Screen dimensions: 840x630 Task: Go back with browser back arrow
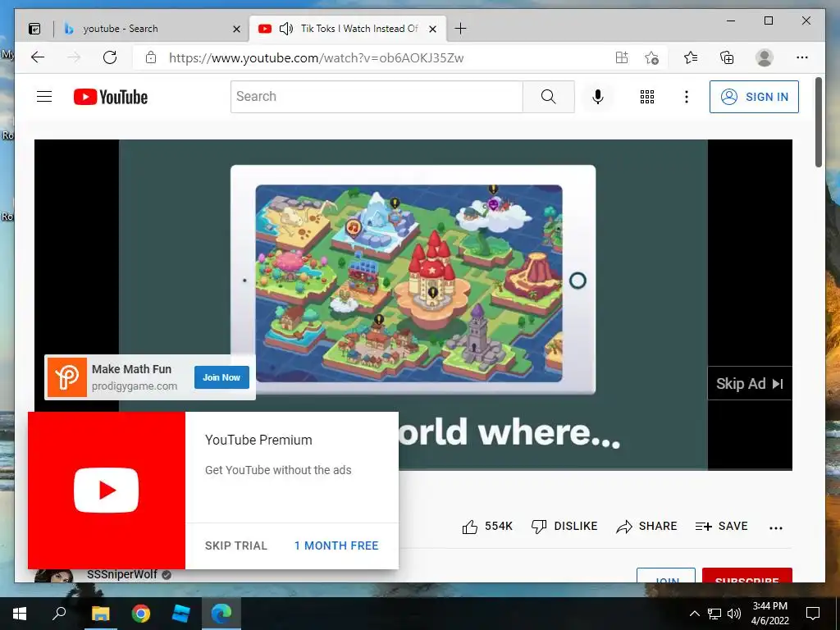coord(38,57)
